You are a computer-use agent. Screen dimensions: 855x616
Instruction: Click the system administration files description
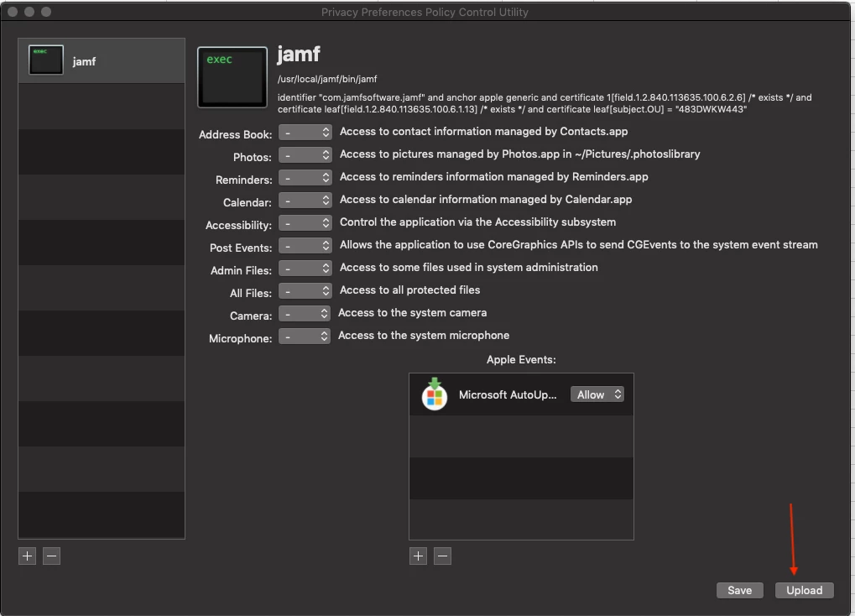(x=469, y=268)
